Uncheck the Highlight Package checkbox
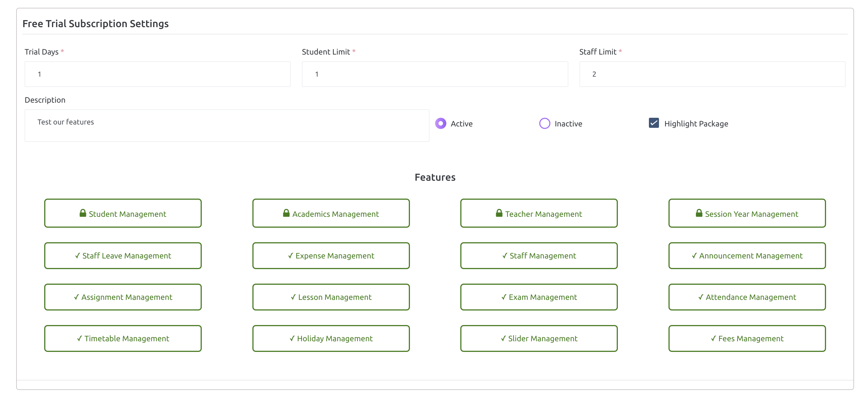 click(x=653, y=123)
